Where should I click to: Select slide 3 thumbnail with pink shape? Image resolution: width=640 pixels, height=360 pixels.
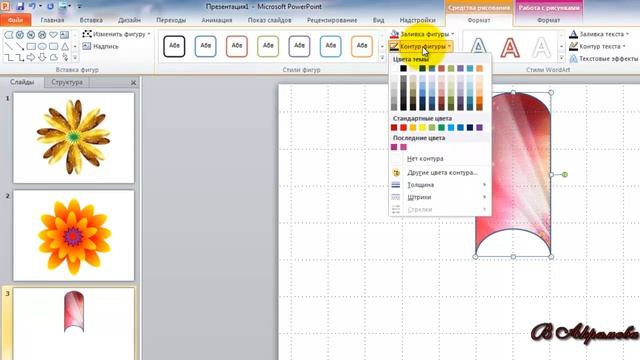(x=73, y=324)
